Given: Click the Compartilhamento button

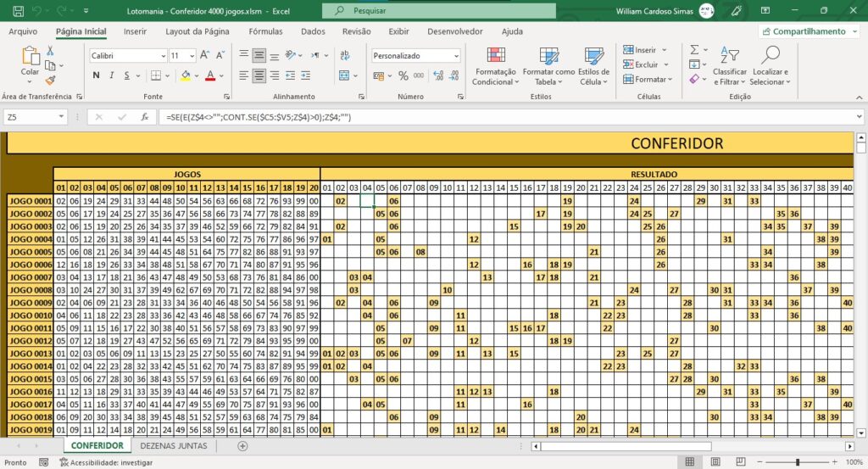Looking at the screenshot, I should pos(809,31).
